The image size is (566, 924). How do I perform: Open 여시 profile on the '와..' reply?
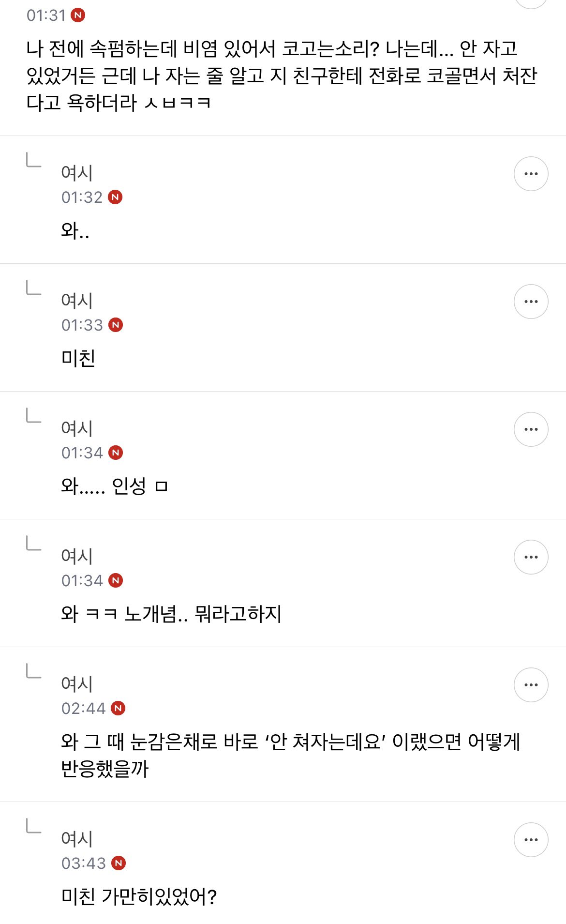point(77,173)
